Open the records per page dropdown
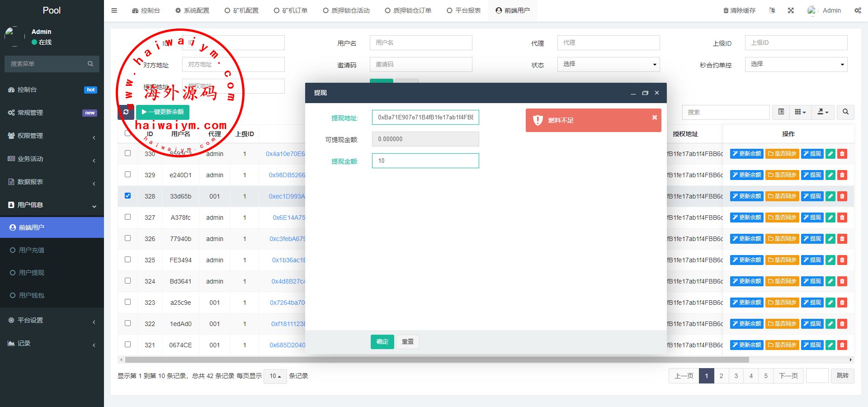 pyautogui.click(x=275, y=376)
